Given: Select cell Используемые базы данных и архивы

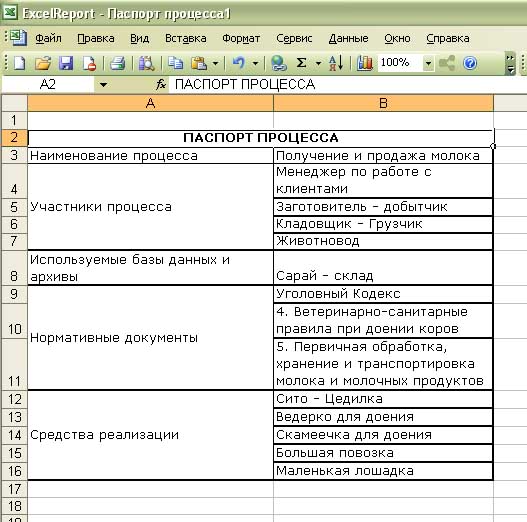Looking at the screenshot, I should [150, 268].
